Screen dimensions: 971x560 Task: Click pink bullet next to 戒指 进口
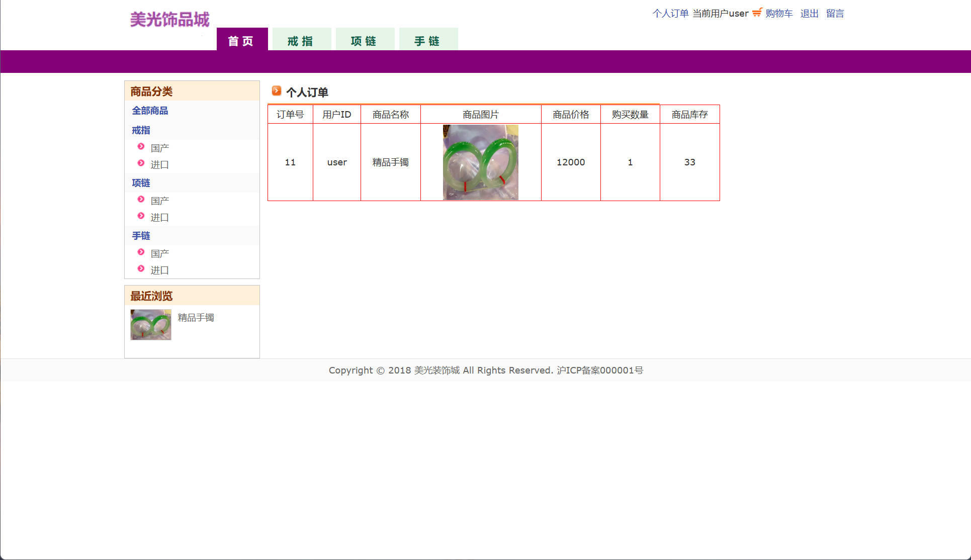[141, 163]
